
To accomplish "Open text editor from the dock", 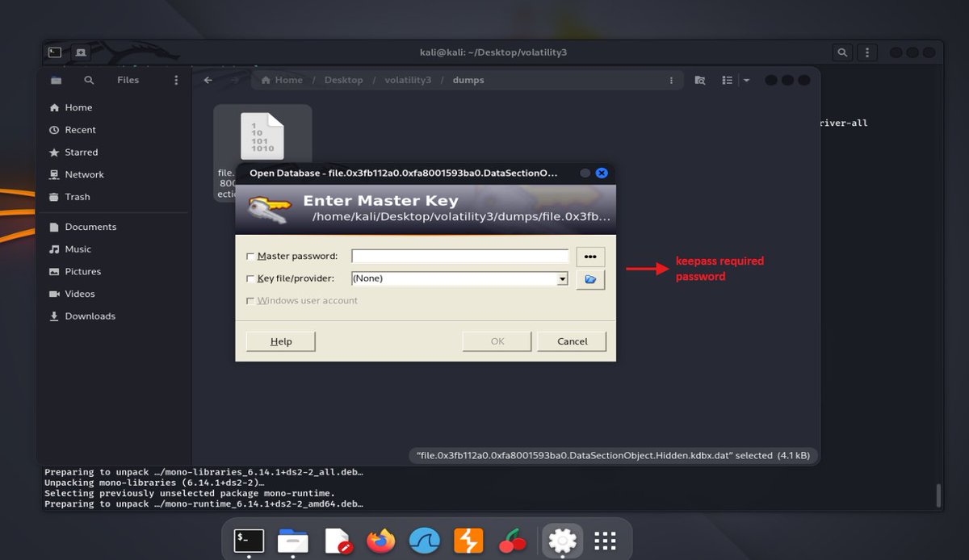I will pos(337,540).
